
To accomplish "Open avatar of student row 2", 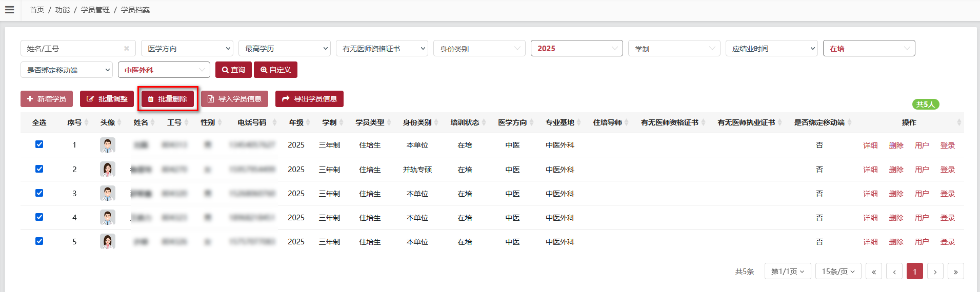I will [108, 169].
